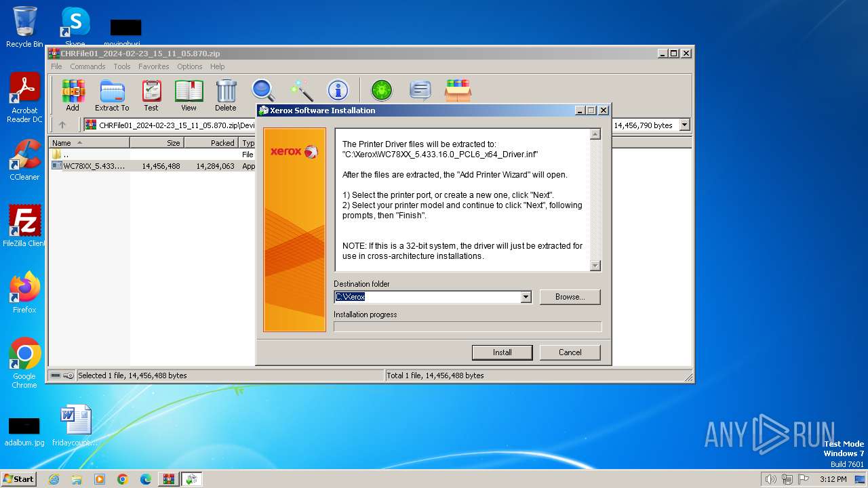
Task: Click the green VirusScan bug icon
Action: pos(382,90)
